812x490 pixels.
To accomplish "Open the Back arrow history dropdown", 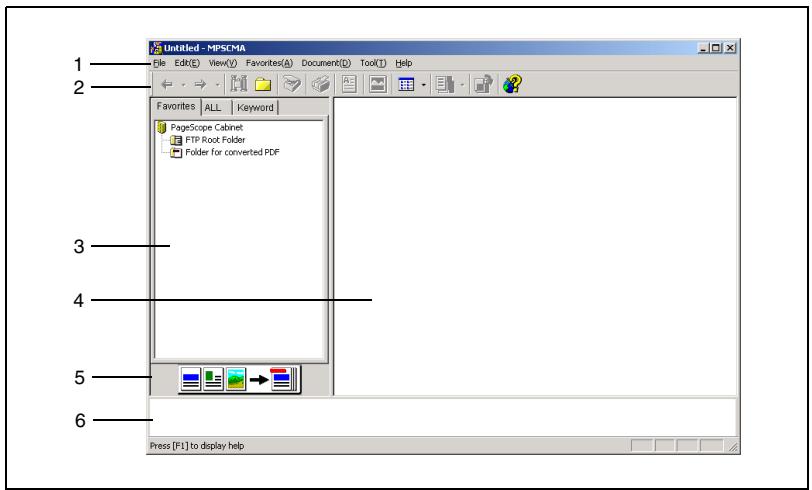I will 183,85.
